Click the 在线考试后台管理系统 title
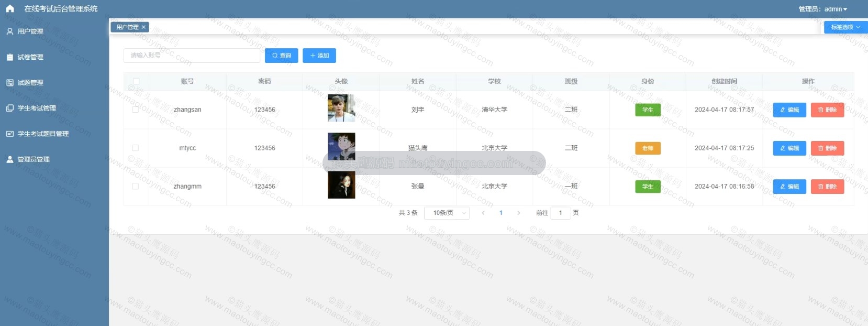 click(61, 9)
